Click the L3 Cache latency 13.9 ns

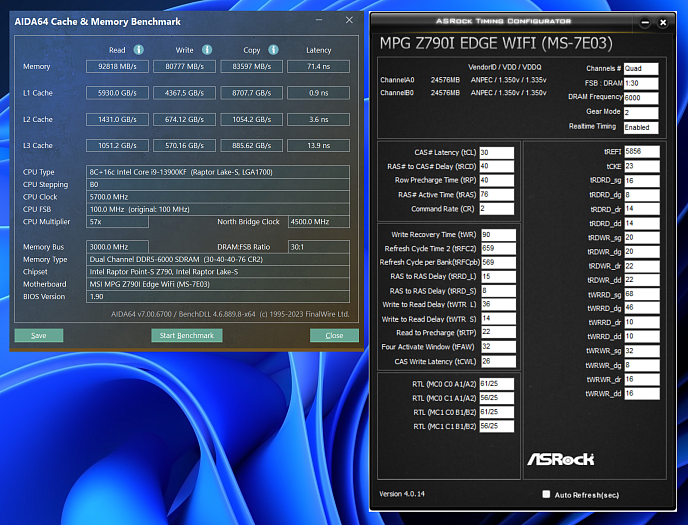pos(319,146)
